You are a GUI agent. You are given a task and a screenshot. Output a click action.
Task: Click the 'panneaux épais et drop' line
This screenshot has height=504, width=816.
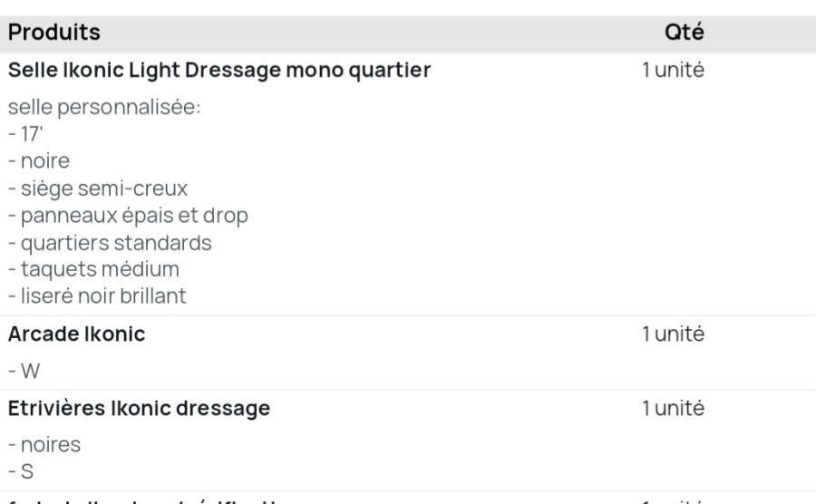click(x=128, y=216)
